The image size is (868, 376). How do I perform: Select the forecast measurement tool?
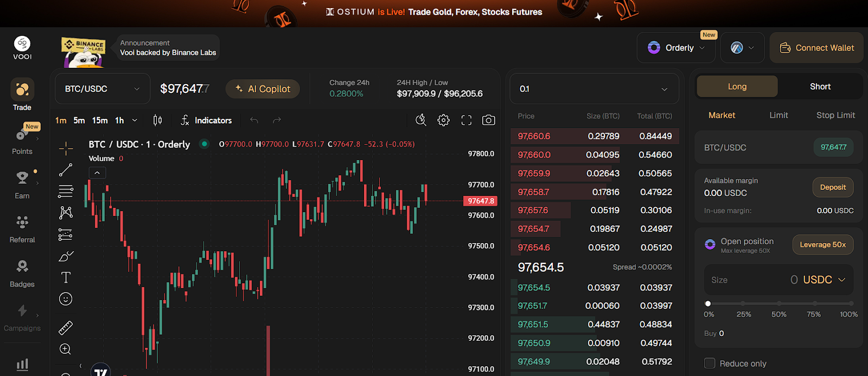tap(66, 234)
